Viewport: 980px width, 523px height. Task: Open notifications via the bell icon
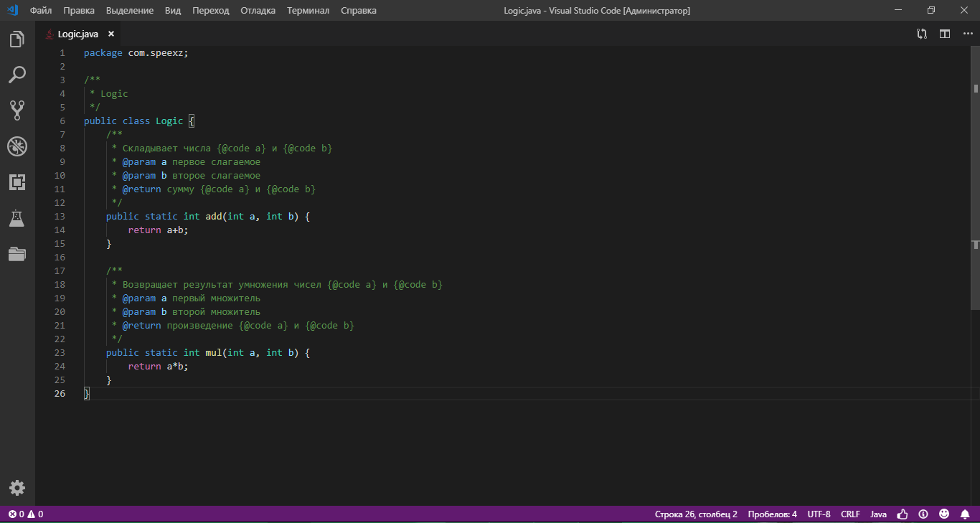coord(965,514)
